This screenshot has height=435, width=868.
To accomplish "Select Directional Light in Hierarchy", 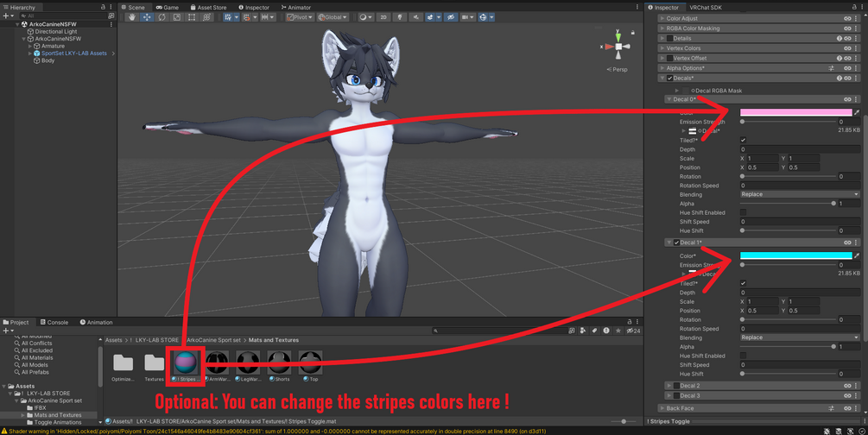I will pos(56,32).
